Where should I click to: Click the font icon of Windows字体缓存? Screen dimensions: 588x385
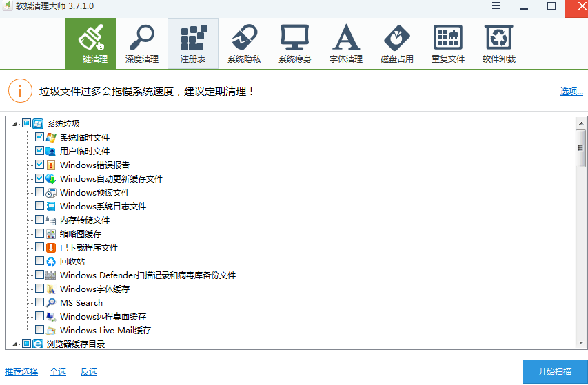(51, 289)
